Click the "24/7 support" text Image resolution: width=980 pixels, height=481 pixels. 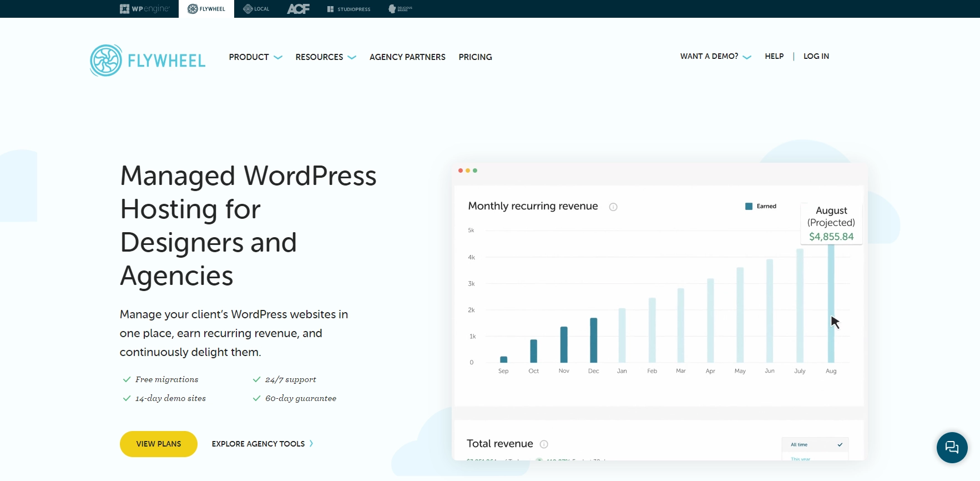point(291,379)
